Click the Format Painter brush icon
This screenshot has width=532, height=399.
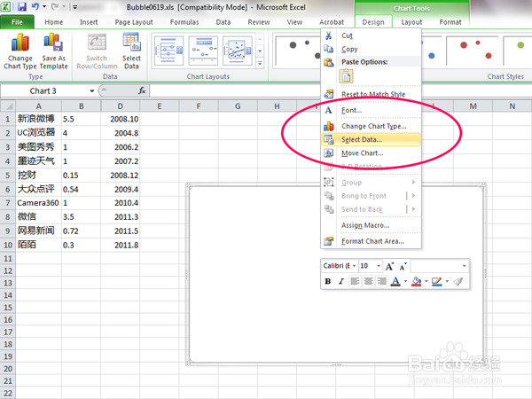(458, 281)
